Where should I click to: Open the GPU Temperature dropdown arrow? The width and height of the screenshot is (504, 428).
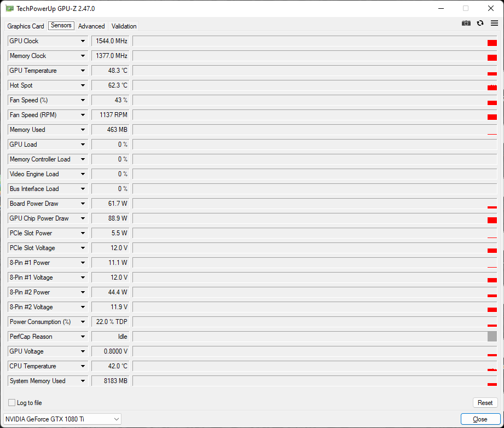click(x=83, y=71)
